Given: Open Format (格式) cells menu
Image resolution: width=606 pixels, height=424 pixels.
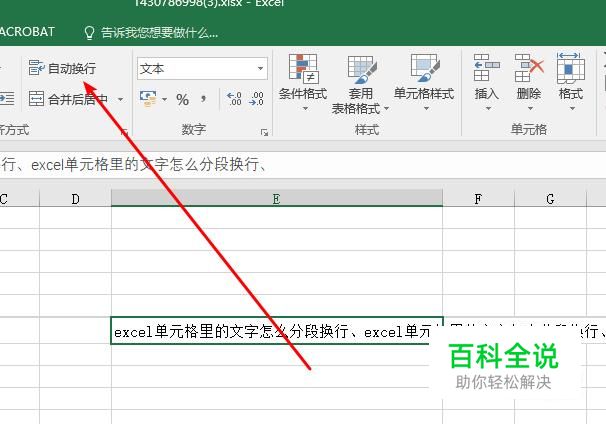Looking at the screenshot, I should click(x=571, y=83).
